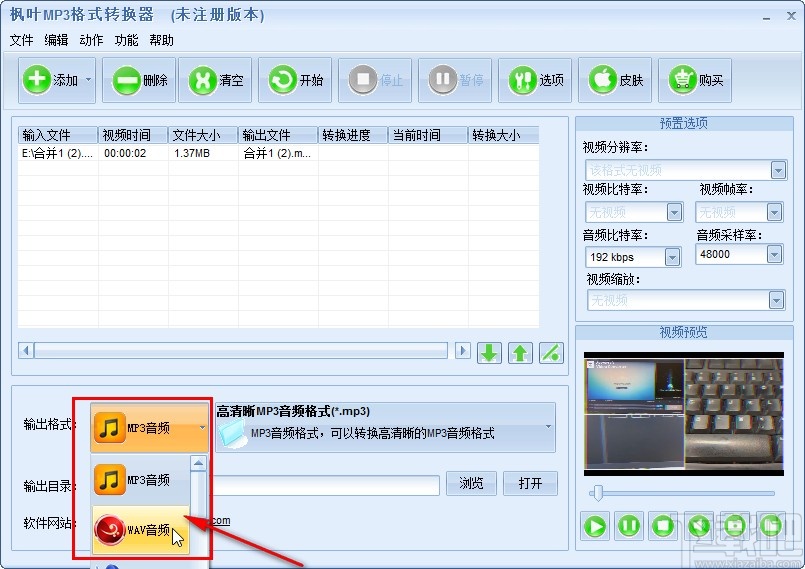
Task: Select WAV音频 in the format list
Action: pyautogui.click(x=141, y=530)
